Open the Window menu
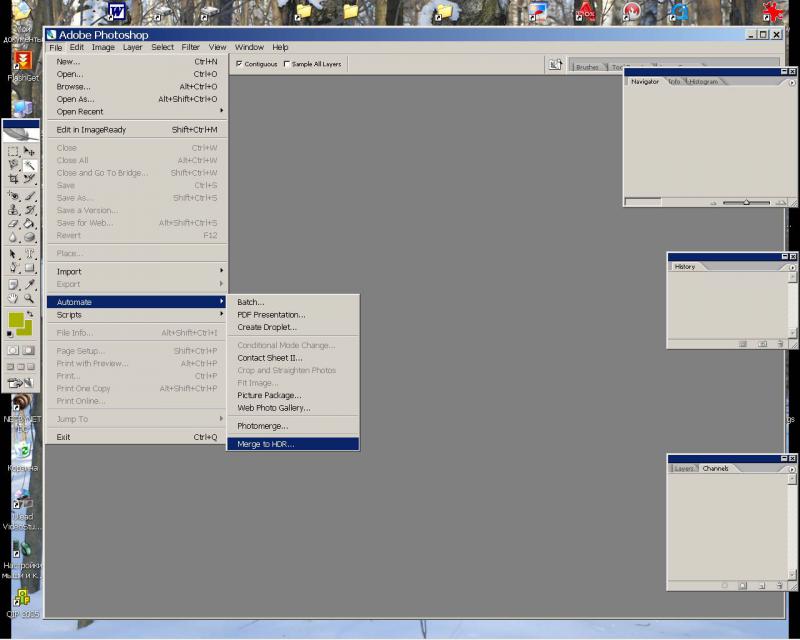 pos(249,47)
